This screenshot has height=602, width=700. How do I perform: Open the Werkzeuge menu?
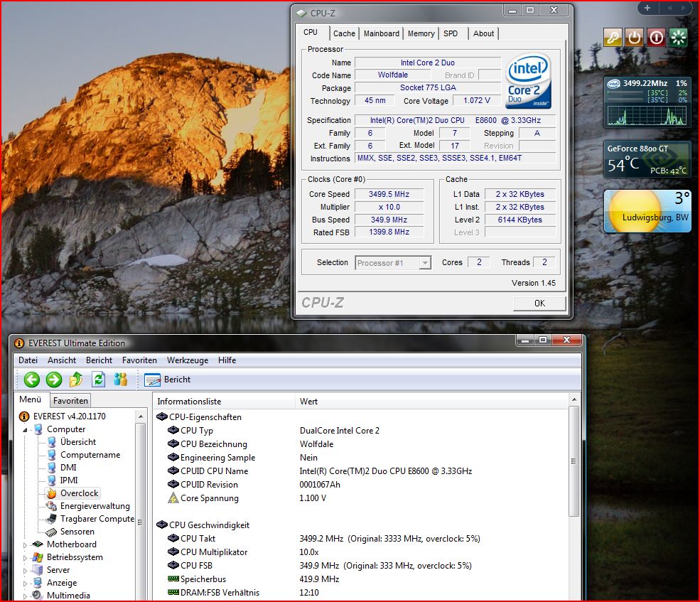188,360
